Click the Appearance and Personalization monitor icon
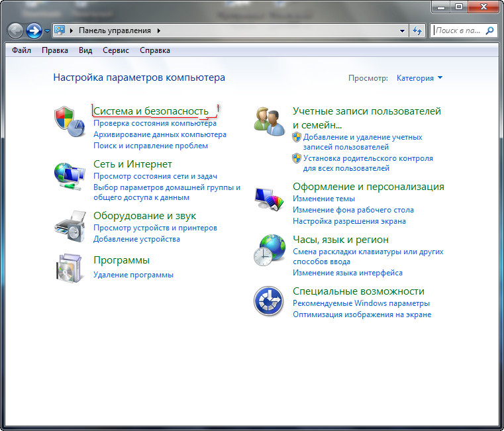 269,198
